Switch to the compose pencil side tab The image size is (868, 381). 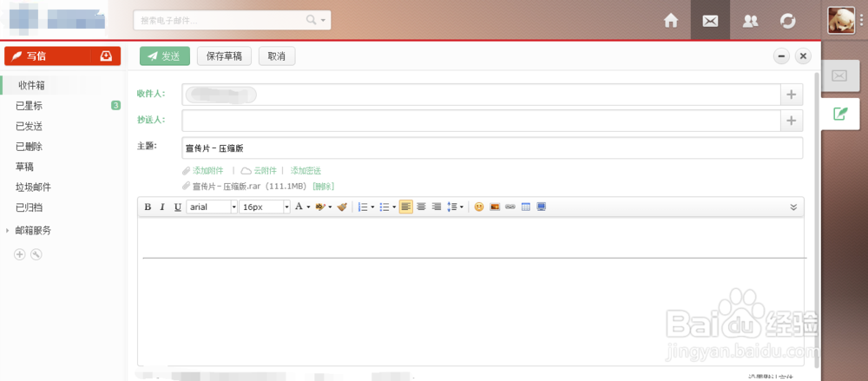(x=840, y=114)
